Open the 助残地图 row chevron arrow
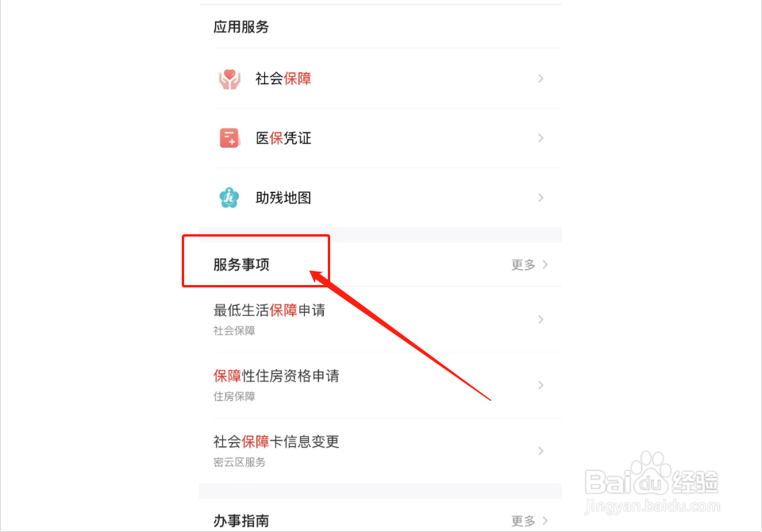The image size is (762, 532). [541, 198]
